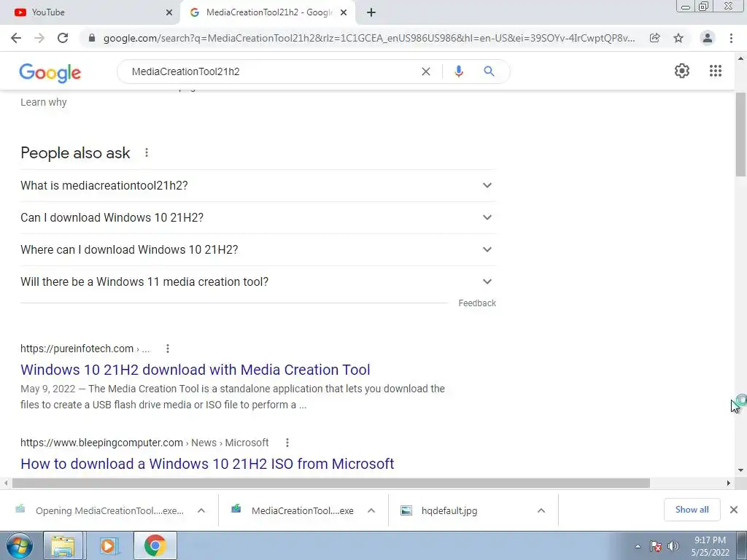Expand 'Will there be a Windows 11 media creation tool?'

[x=258, y=281]
